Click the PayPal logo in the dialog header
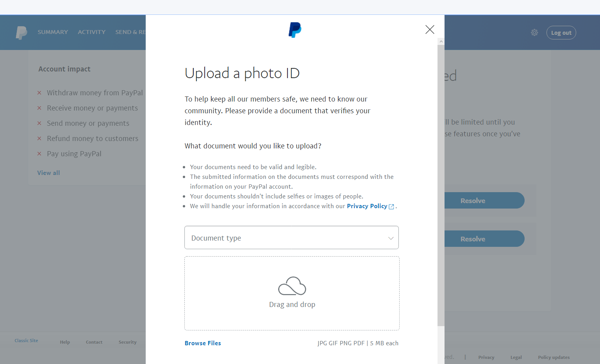 [295, 30]
